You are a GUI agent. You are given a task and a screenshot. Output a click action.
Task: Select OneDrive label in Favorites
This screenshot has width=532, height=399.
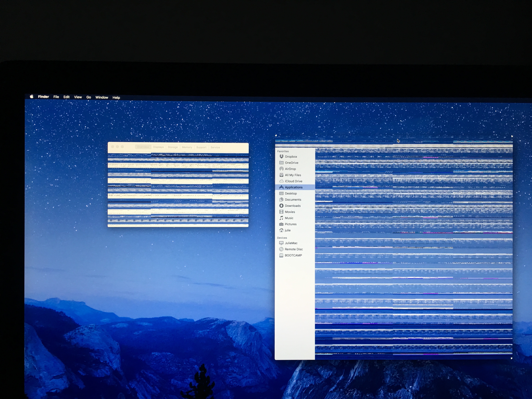(x=291, y=163)
